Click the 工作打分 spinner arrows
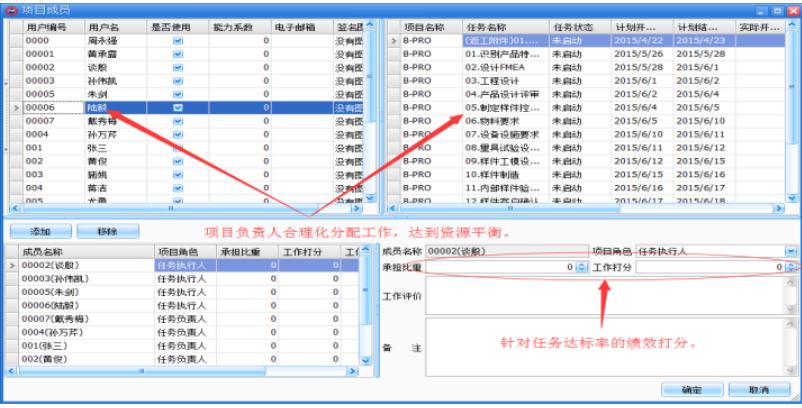This screenshot has width=802, height=408. (x=791, y=267)
